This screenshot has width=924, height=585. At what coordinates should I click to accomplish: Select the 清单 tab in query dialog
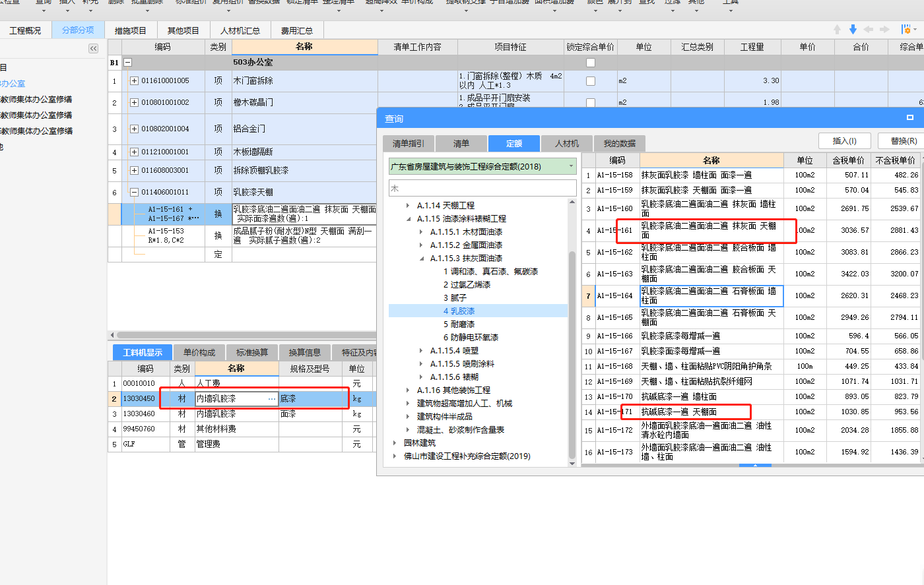tap(461, 143)
